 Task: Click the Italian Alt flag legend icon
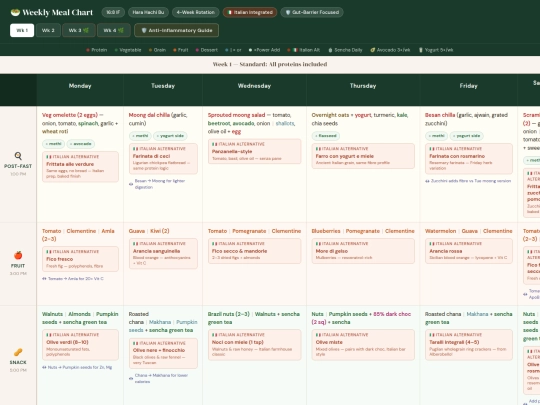point(295,50)
